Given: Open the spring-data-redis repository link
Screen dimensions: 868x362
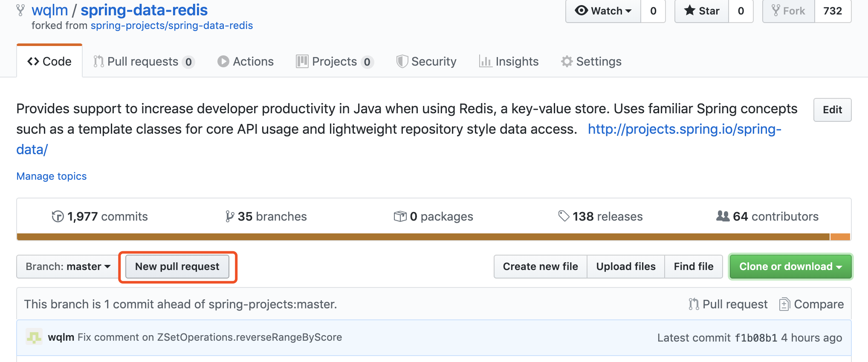Looking at the screenshot, I should tap(144, 10).
